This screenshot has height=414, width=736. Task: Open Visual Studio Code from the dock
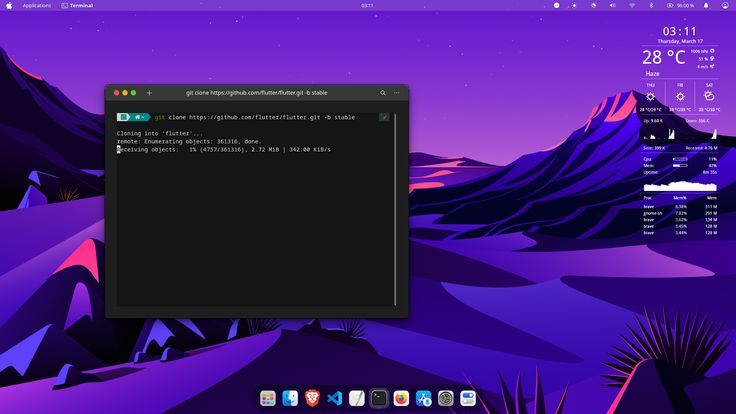pos(335,399)
